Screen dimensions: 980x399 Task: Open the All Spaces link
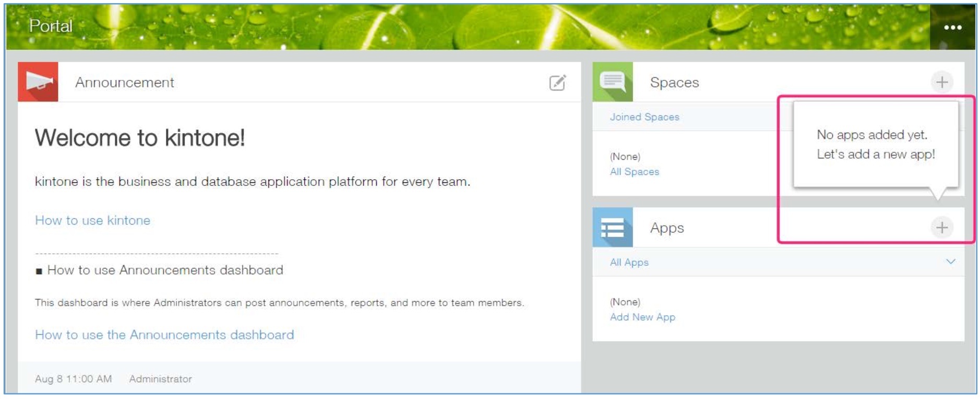(x=634, y=172)
